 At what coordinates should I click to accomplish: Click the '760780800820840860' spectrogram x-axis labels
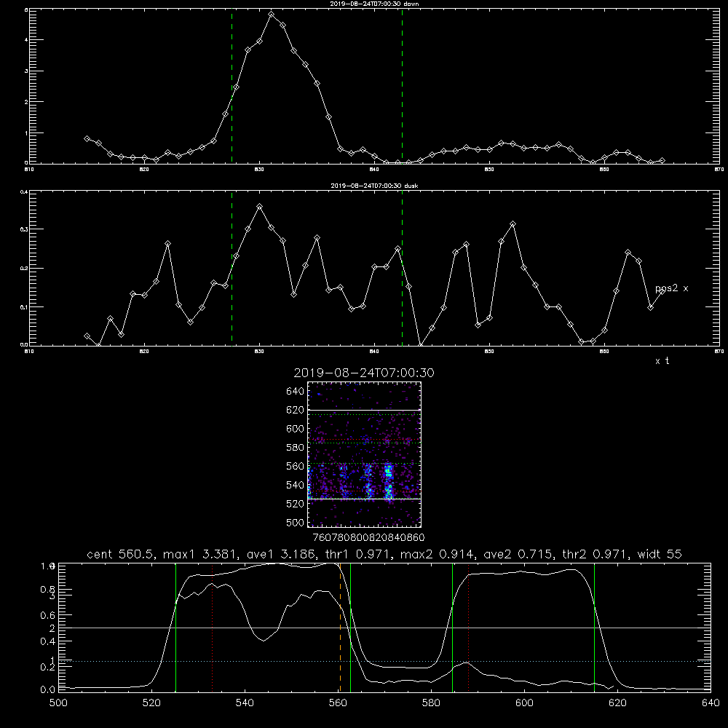(x=368, y=538)
